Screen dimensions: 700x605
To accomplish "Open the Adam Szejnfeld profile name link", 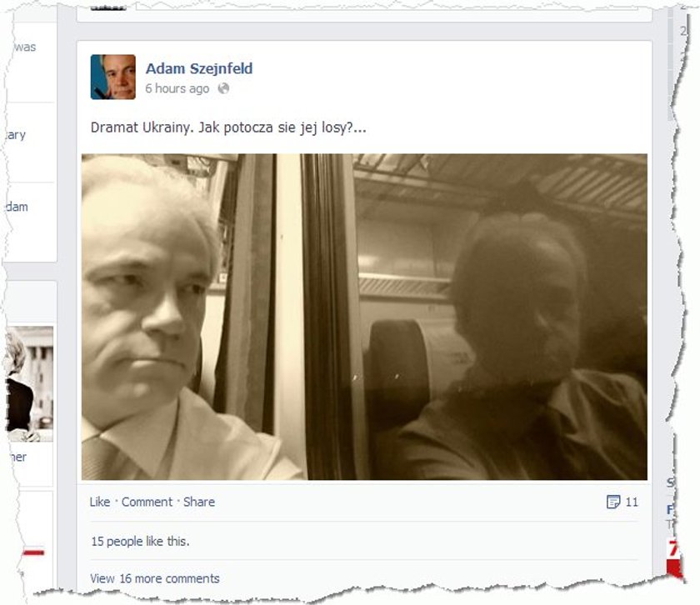I will tap(199, 68).
